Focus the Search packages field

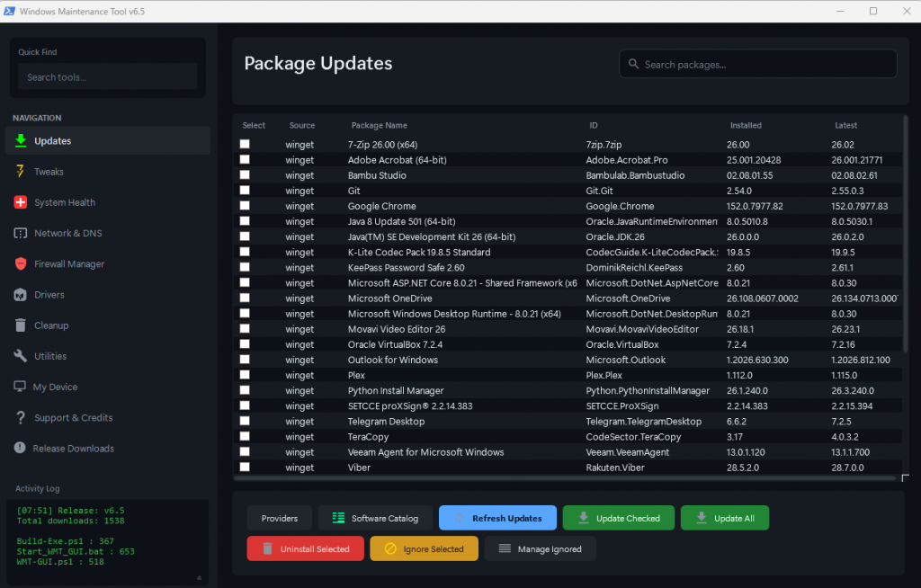[x=757, y=64]
